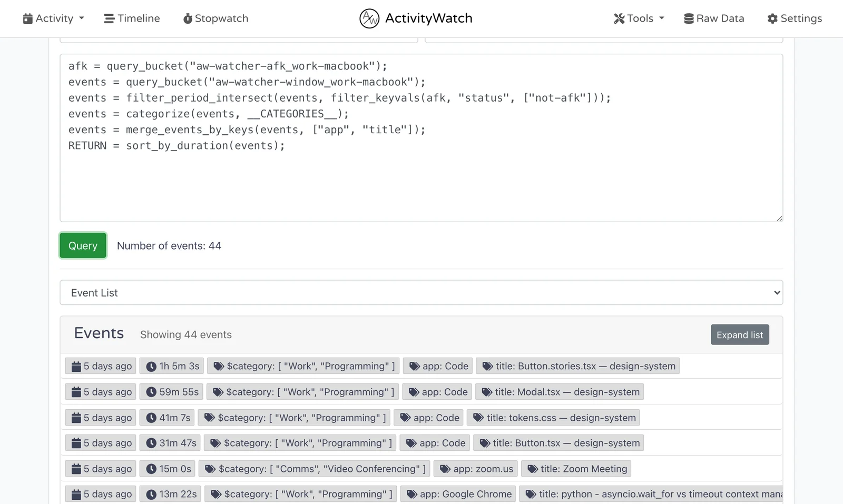Screen dimensions: 843x504
Task: Click the clock icon in the 1h 5m 3s badge
Action: point(151,367)
